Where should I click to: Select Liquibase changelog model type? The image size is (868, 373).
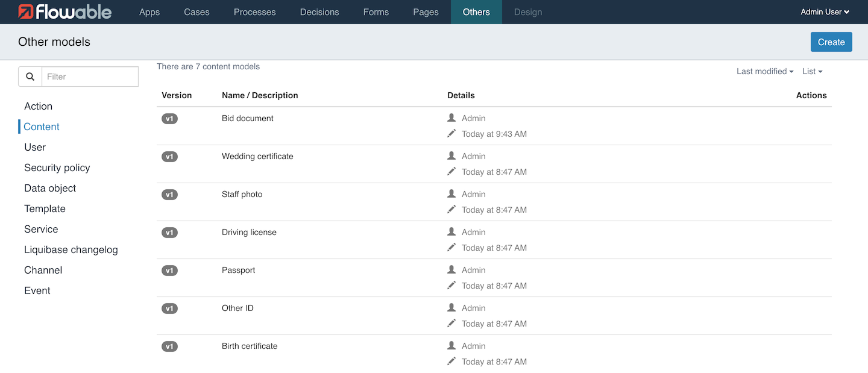pyautogui.click(x=71, y=249)
